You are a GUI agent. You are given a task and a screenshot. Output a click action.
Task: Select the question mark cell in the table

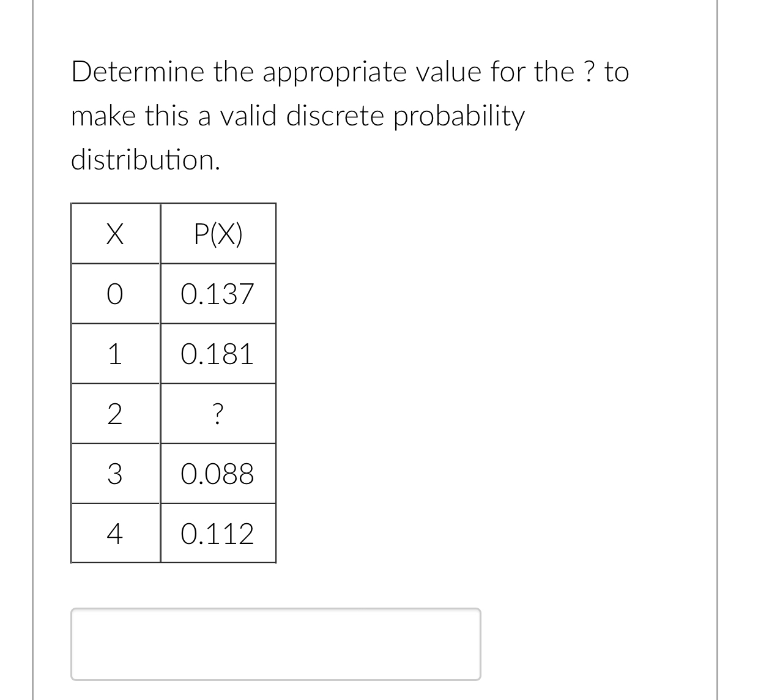218,414
